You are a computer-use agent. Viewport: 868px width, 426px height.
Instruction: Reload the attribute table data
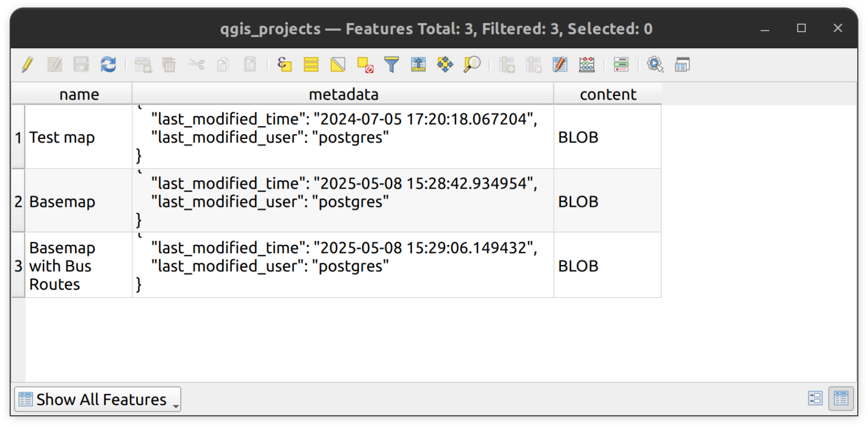click(108, 64)
